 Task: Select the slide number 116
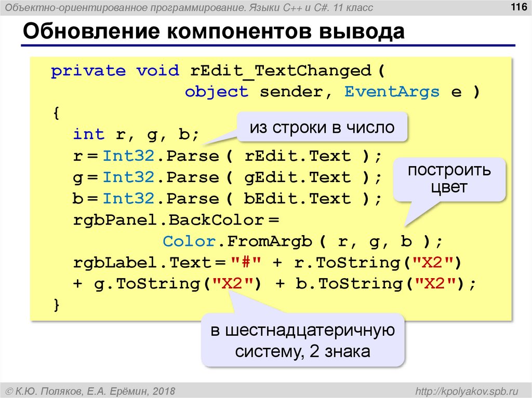tap(519, 7)
